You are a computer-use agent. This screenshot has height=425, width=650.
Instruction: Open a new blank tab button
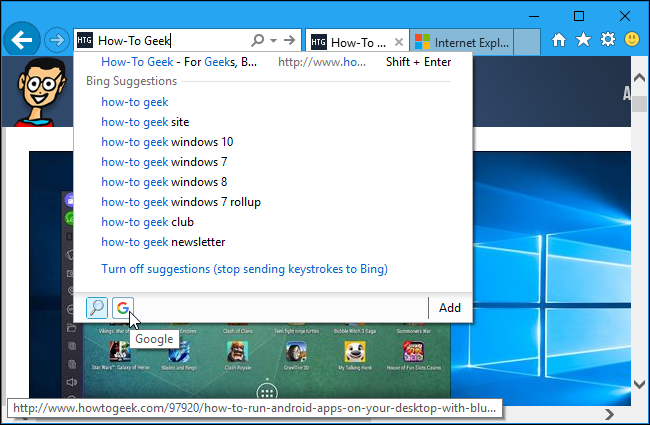pyautogui.click(x=527, y=42)
